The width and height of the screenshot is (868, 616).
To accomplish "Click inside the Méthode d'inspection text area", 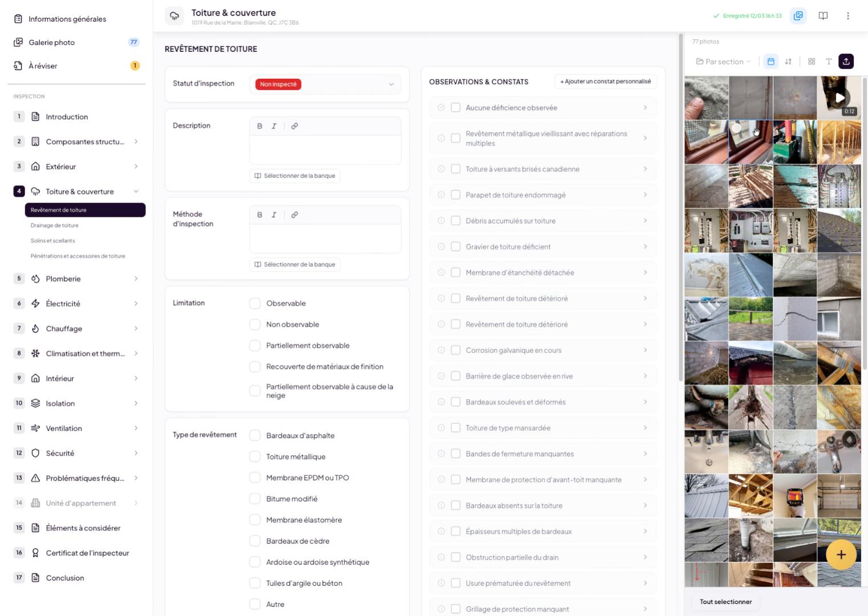I will [325, 239].
